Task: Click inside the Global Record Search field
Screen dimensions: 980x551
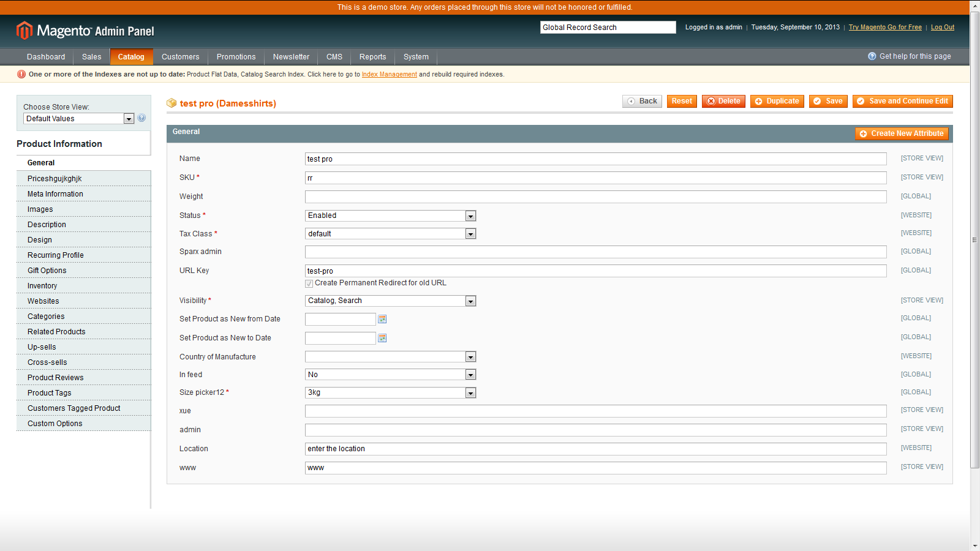Action: click(607, 27)
